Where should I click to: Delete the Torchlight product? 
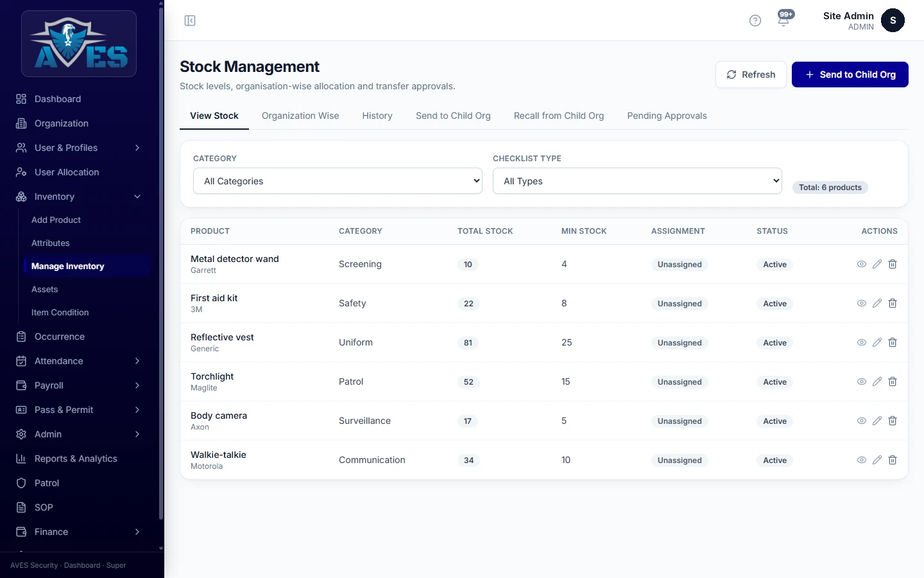893,381
